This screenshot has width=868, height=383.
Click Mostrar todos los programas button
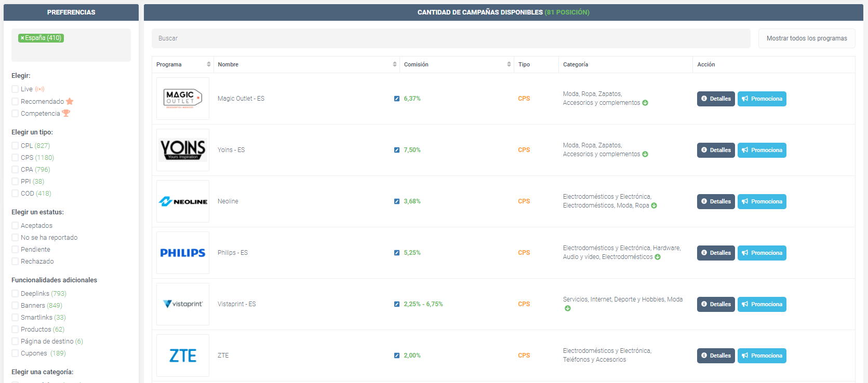coord(806,38)
